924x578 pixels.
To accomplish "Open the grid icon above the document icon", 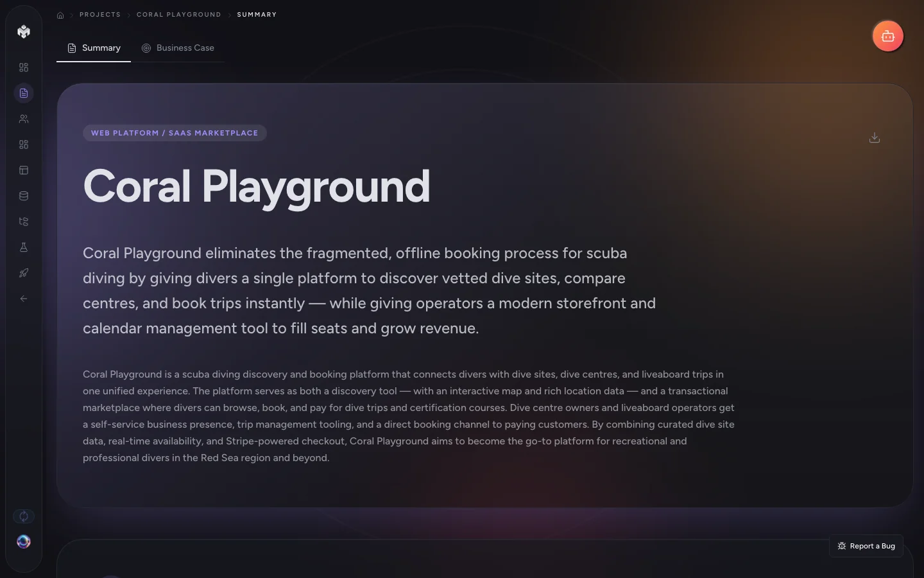I will pos(24,67).
